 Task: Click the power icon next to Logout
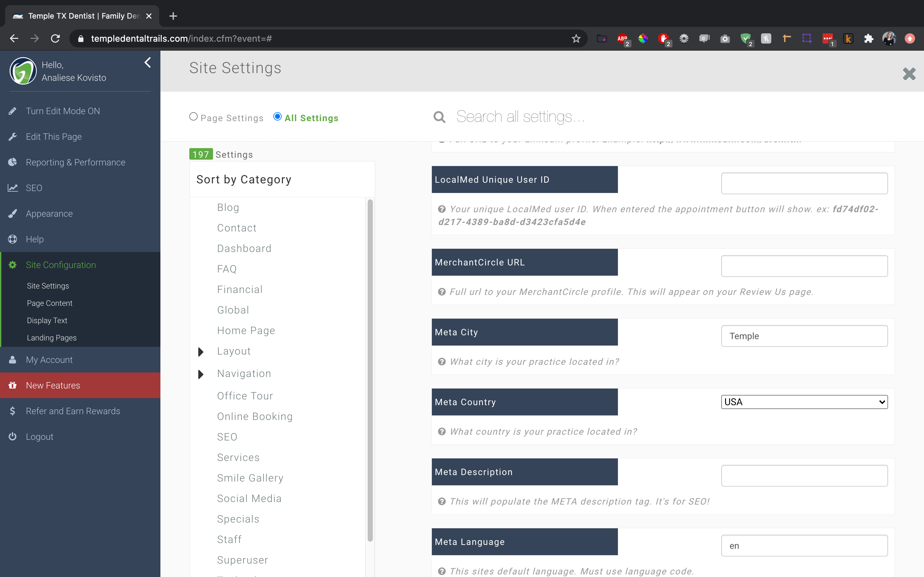pyautogui.click(x=12, y=437)
